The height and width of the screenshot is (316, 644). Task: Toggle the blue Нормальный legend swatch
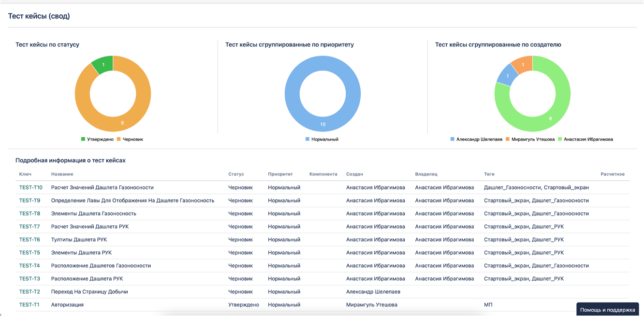click(x=307, y=139)
